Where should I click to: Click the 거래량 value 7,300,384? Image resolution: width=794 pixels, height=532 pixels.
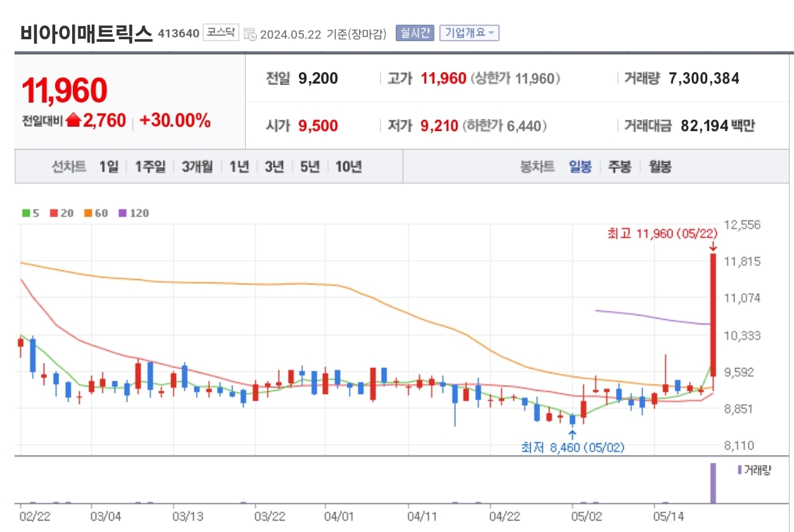(704, 79)
